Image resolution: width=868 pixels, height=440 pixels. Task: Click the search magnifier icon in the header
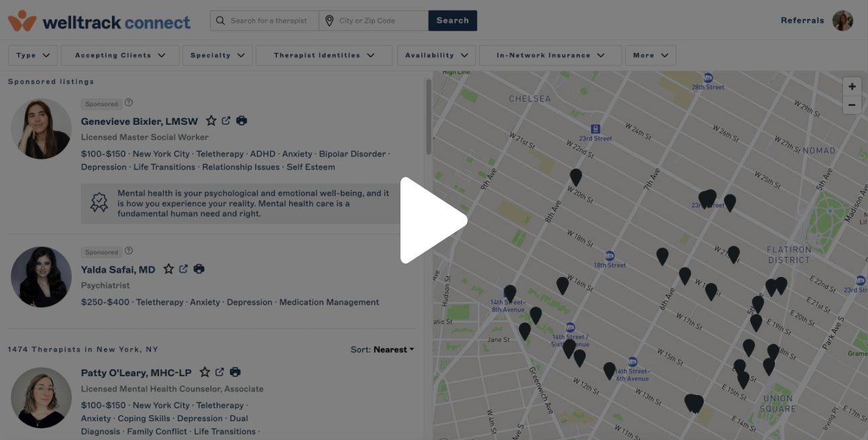coord(220,20)
